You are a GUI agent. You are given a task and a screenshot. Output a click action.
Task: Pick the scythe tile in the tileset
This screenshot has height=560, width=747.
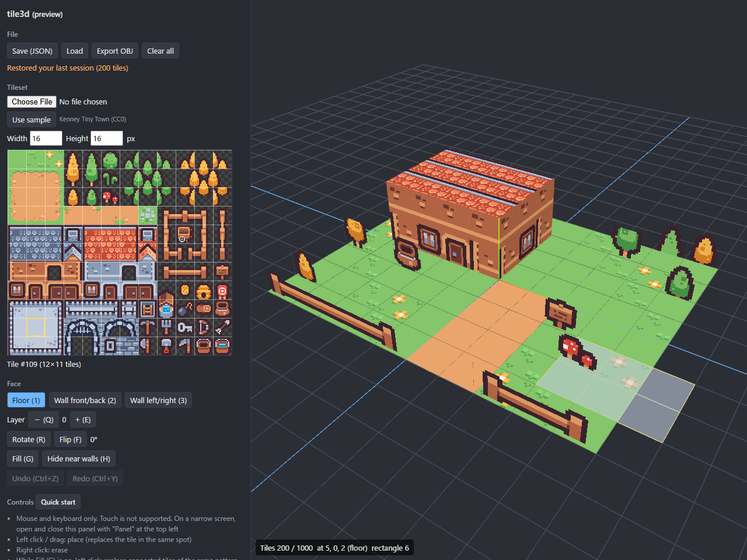tap(185, 346)
